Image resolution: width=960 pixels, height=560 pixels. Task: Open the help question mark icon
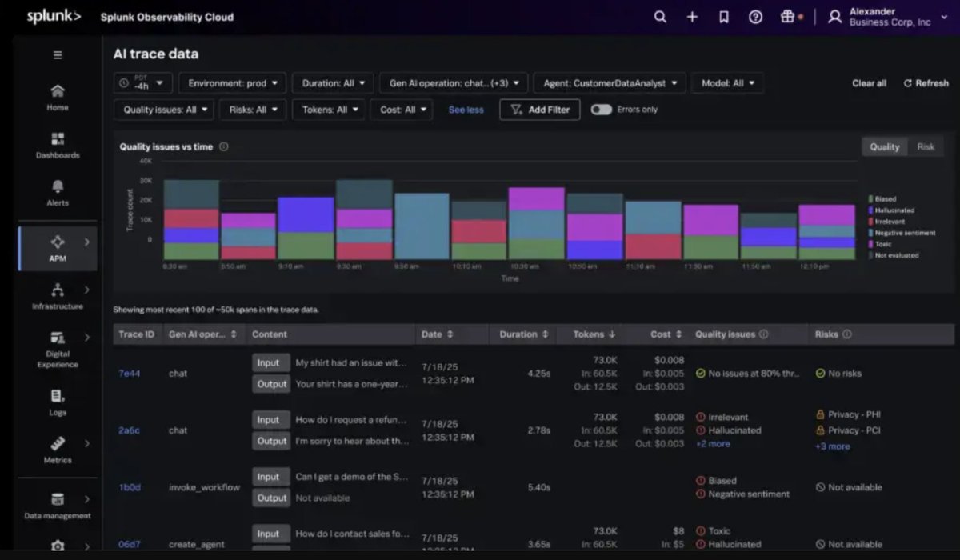pos(755,17)
